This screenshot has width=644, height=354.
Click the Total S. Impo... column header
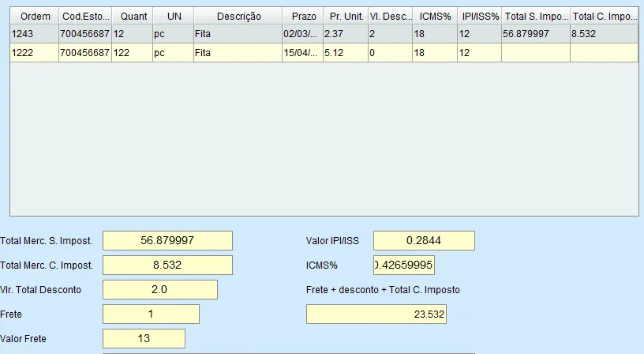[536, 17]
